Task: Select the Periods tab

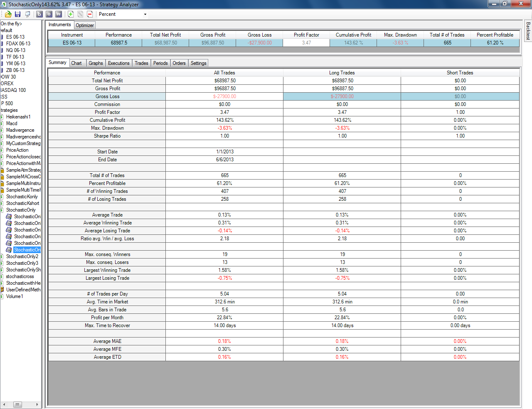Action: pos(160,63)
